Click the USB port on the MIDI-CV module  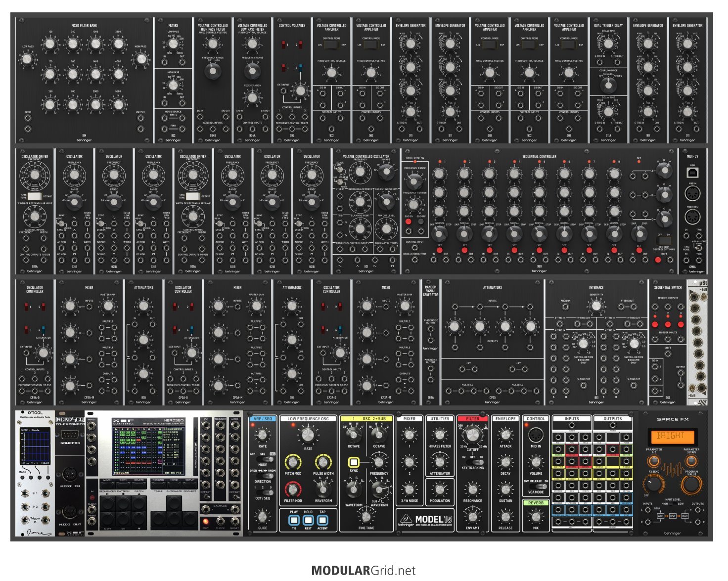pos(692,172)
